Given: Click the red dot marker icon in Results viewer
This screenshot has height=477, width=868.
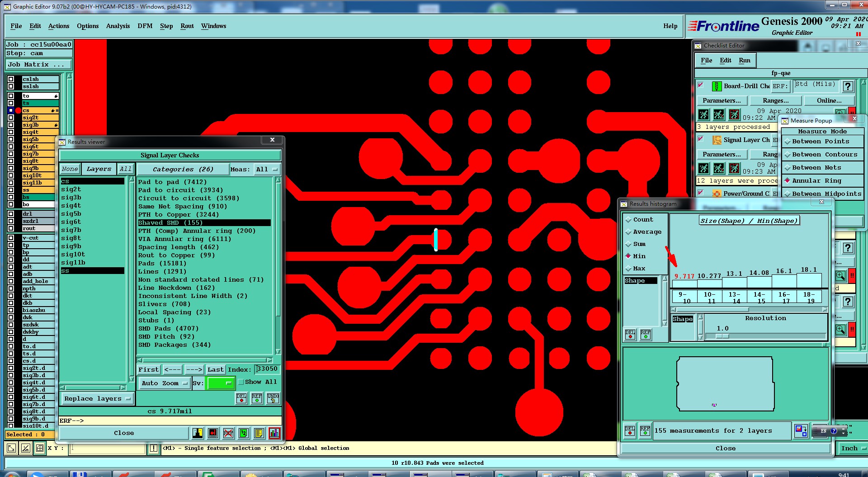Looking at the screenshot, I should (x=213, y=433).
